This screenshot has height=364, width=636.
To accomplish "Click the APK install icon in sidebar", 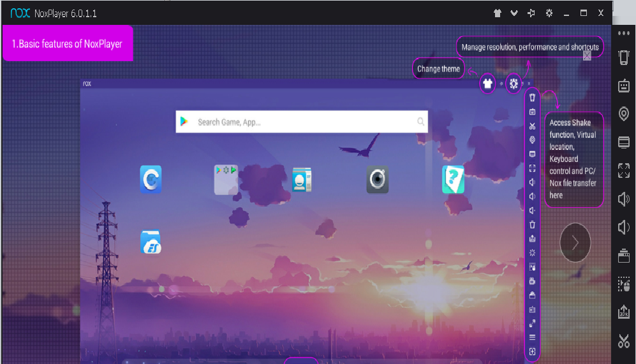I will click(624, 312).
